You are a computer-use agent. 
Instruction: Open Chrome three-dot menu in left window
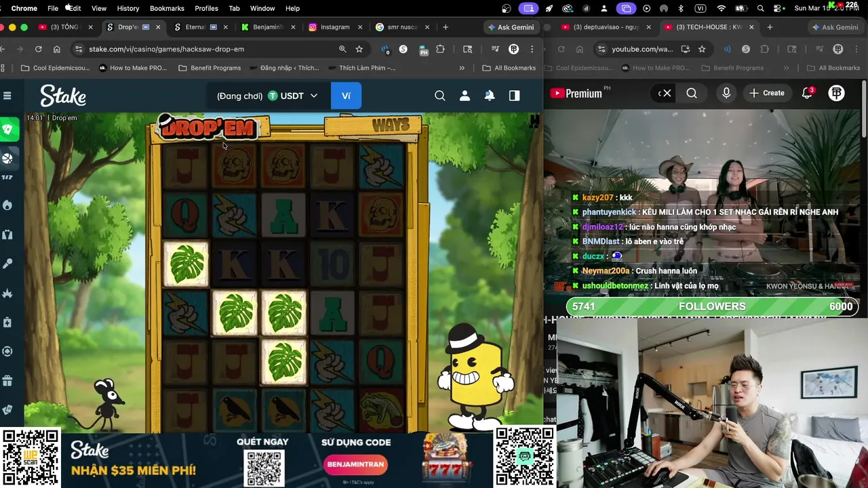(x=532, y=49)
